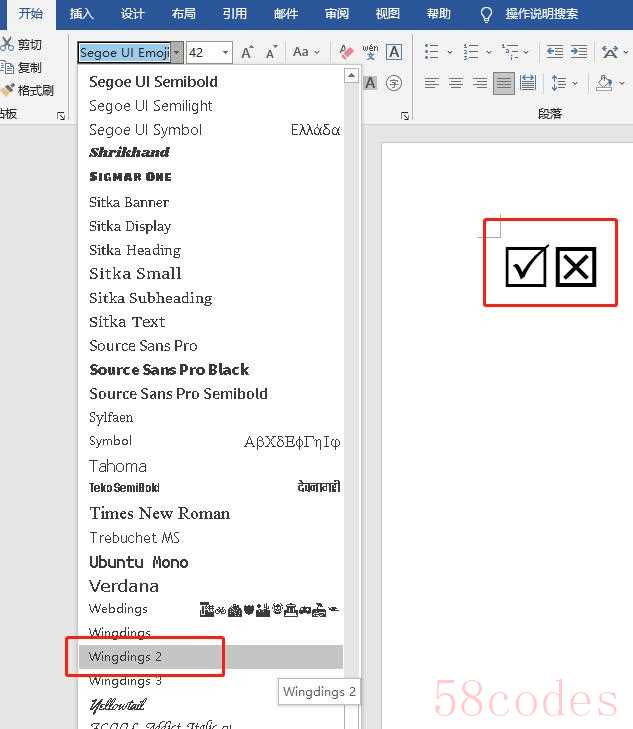Screen dimensions: 633x729
Task: Choose the Ubuntu Mono font
Action: 211,562
